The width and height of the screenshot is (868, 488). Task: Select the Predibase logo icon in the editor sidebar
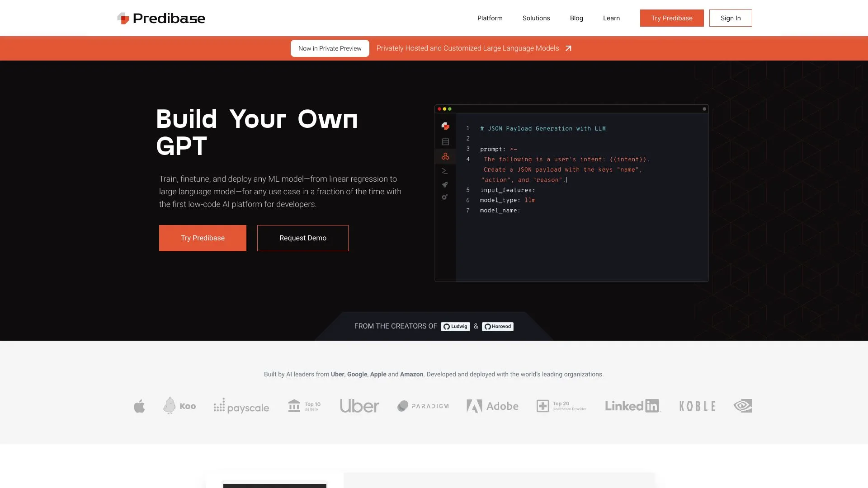click(445, 126)
